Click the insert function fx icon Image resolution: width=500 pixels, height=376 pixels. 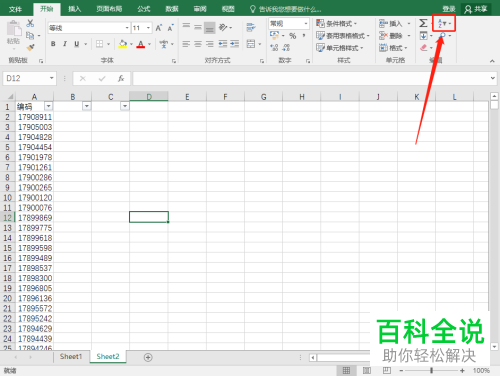[x=121, y=78]
